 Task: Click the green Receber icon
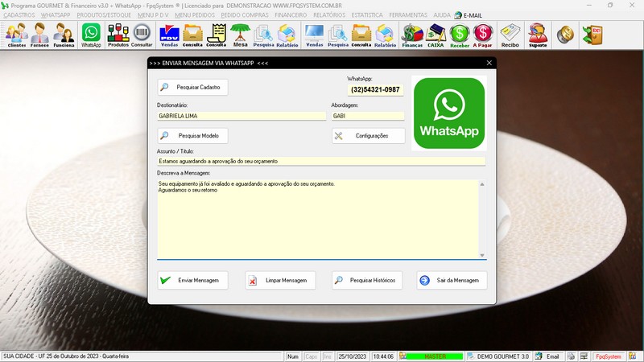click(x=460, y=35)
